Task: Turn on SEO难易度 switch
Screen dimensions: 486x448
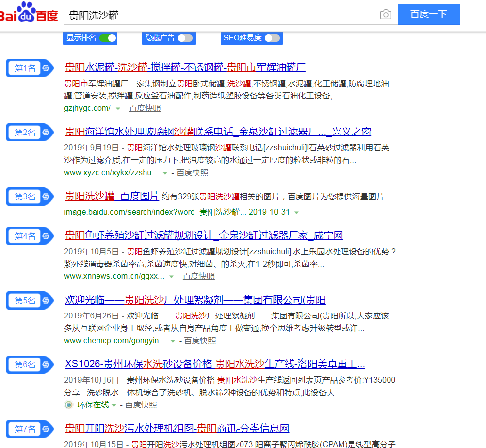Action: click(x=272, y=38)
